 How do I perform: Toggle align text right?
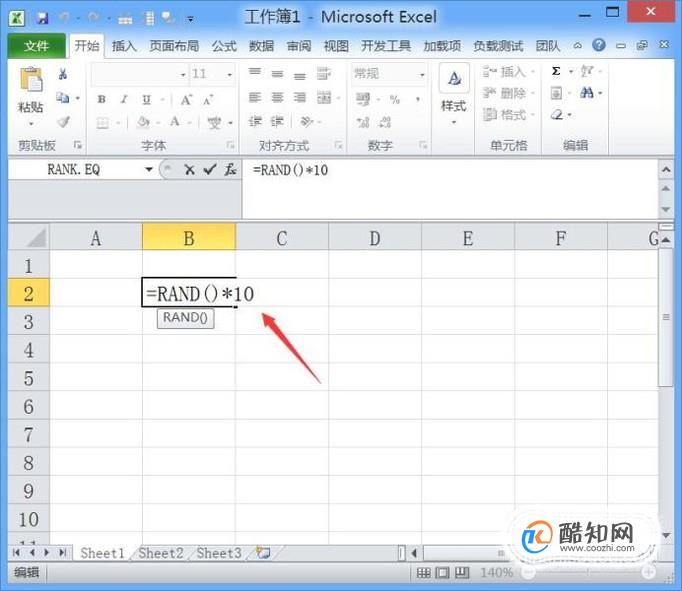(x=300, y=97)
